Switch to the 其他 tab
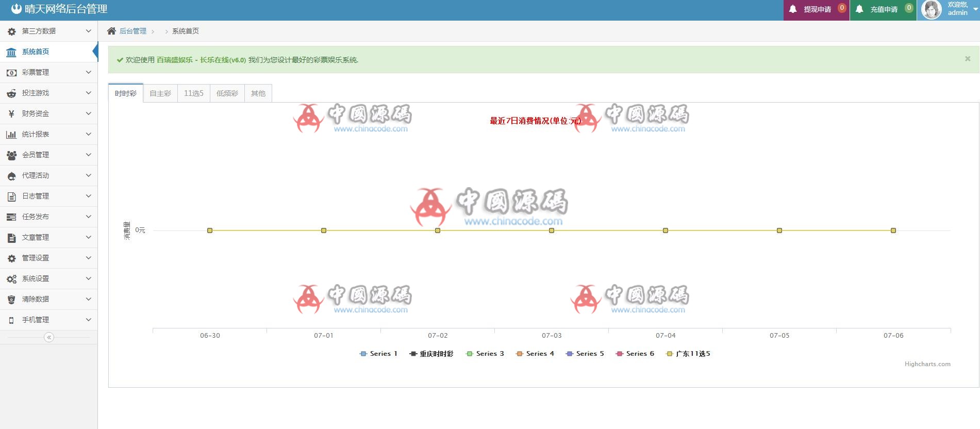The width and height of the screenshot is (980, 429). click(258, 93)
